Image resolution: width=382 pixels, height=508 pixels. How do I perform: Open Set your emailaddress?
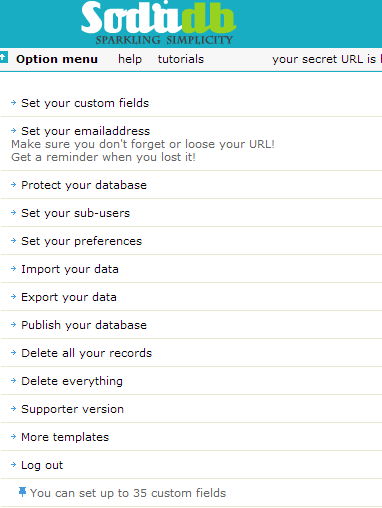click(86, 131)
